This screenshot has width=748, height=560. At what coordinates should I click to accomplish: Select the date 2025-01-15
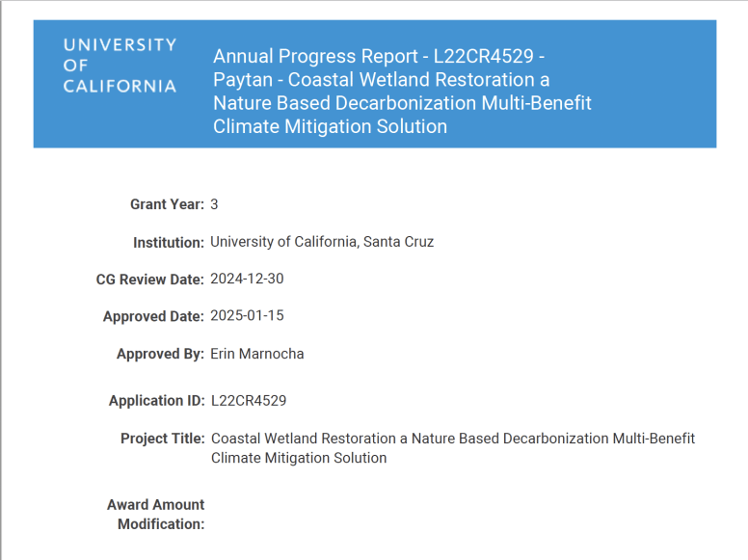click(247, 315)
